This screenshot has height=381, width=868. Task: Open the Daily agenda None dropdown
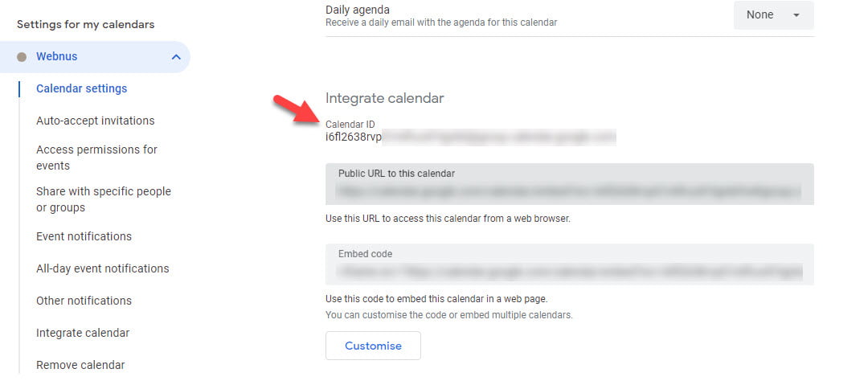[x=773, y=14]
